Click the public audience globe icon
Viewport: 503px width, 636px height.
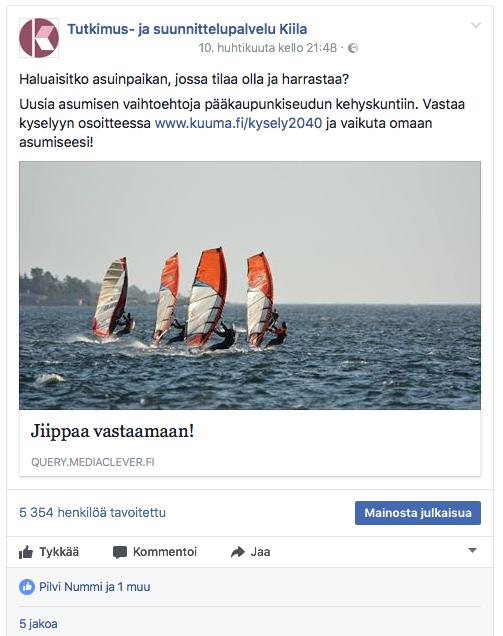point(353,48)
